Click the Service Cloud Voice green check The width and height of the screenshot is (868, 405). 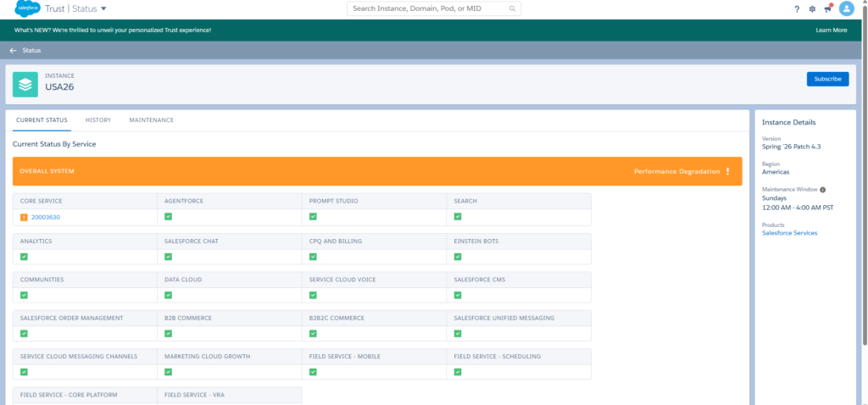point(313,295)
